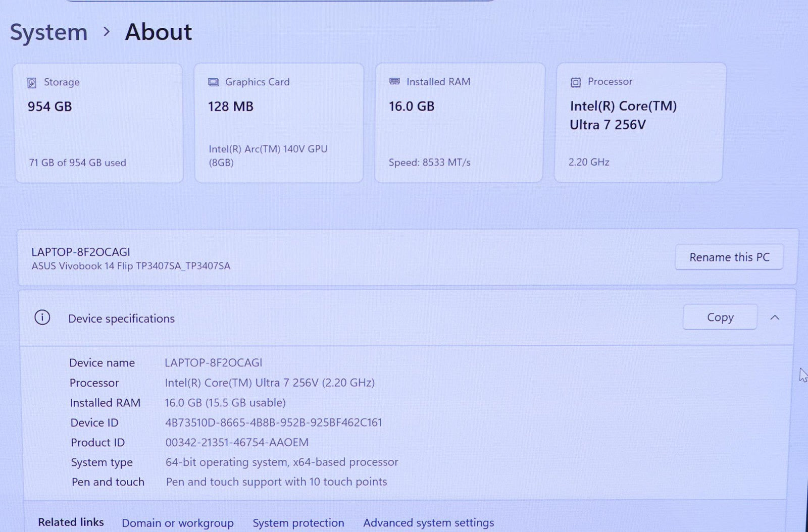The image size is (808, 532).
Task: Click the Product ID value text
Action: click(x=237, y=442)
